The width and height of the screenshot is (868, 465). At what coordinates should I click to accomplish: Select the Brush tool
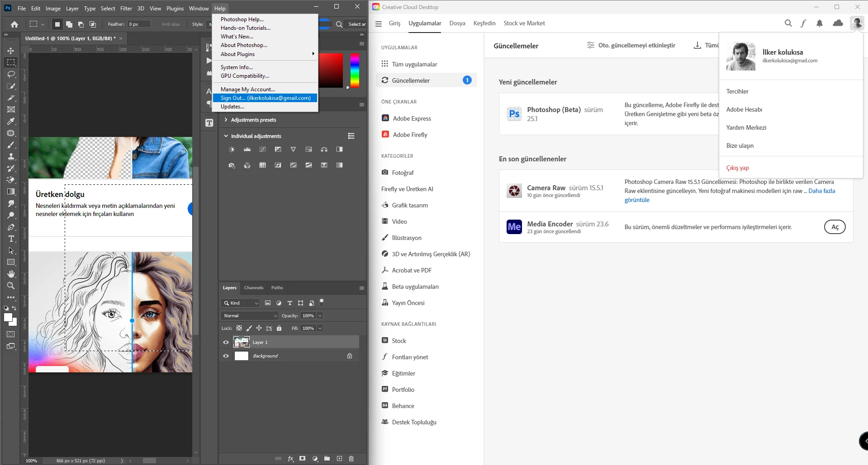click(11, 145)
